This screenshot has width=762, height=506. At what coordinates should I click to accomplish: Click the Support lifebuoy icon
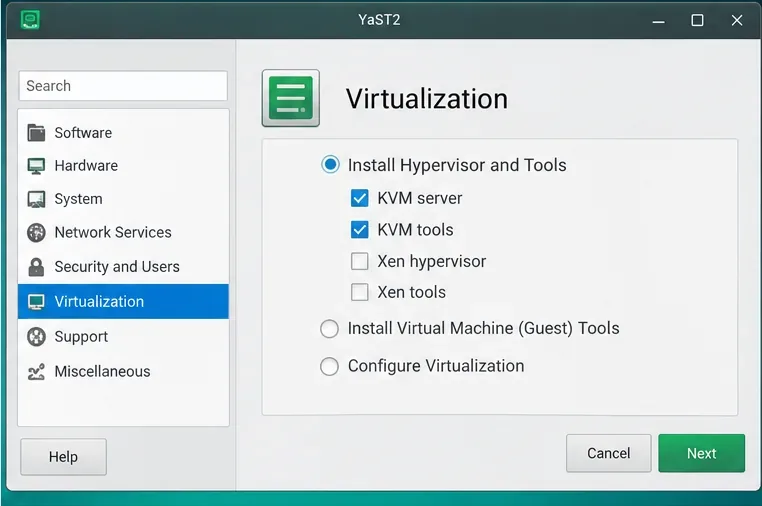pyautogui.click(x=36, y=336)
